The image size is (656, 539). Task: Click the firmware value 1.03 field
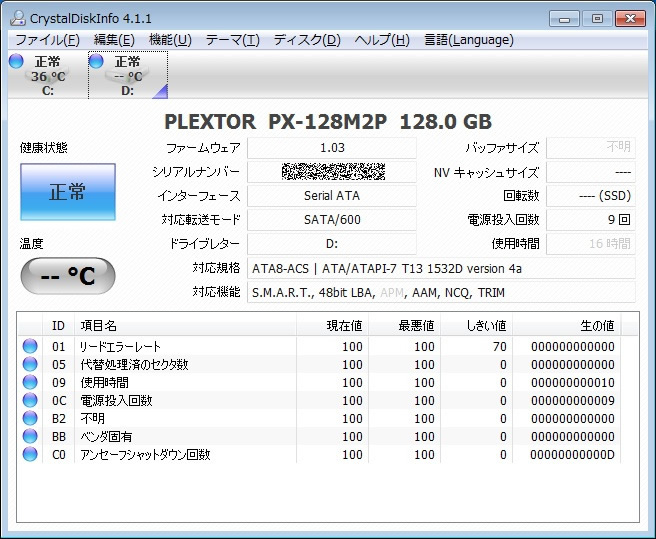coord(332,148)
